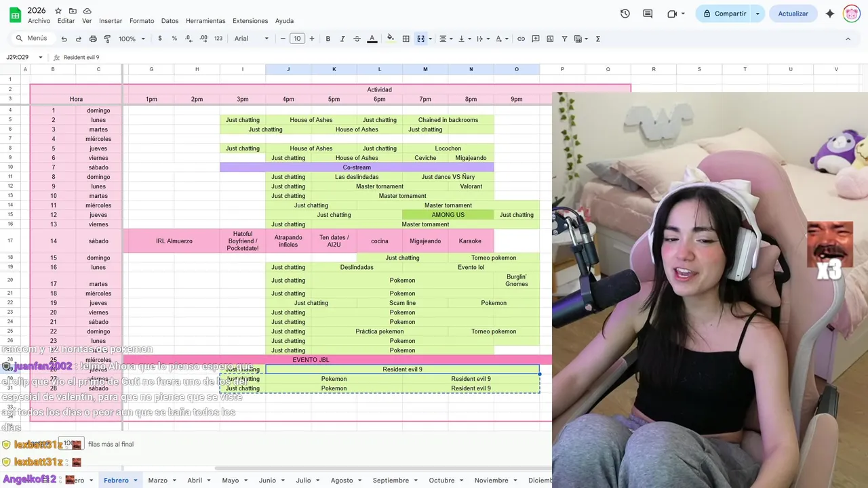Open Febrero tab options arrow
Image resolution: width=868 pixels, height=488 pixels.
point(136,481)
